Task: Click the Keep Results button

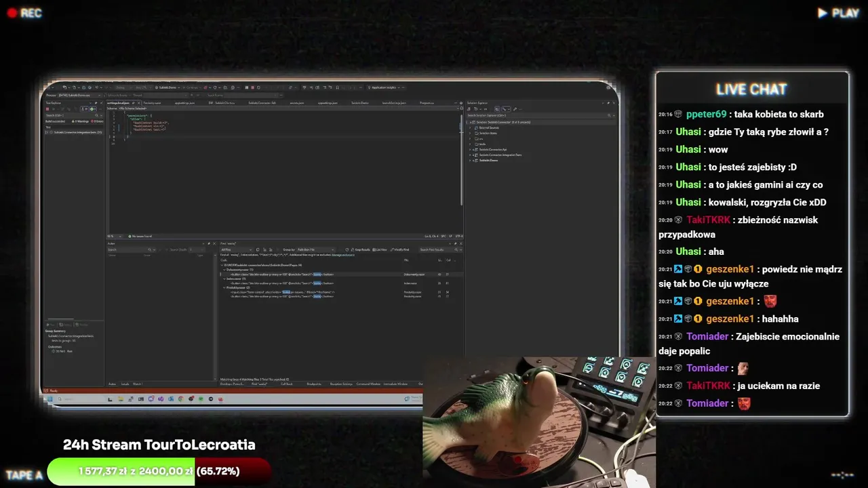Action: pos(360,249)
